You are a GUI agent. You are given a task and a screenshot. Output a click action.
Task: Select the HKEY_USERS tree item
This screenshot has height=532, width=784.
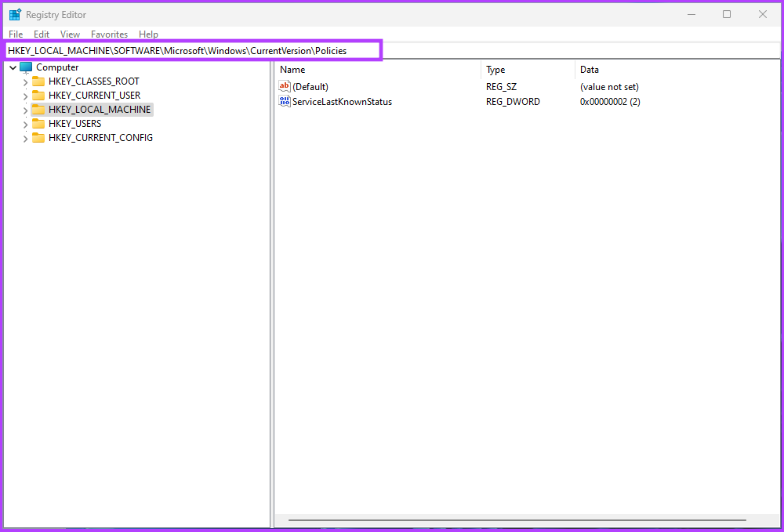(74, 123)
